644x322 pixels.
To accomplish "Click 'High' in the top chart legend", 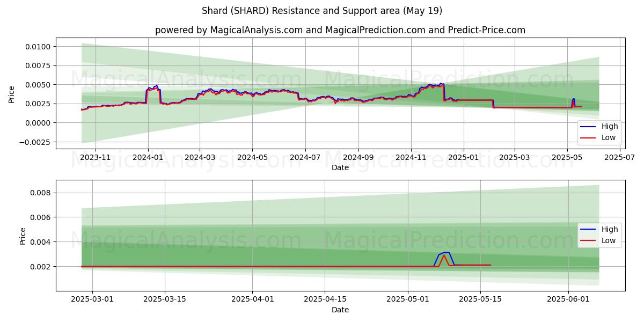I will [610, 127].
